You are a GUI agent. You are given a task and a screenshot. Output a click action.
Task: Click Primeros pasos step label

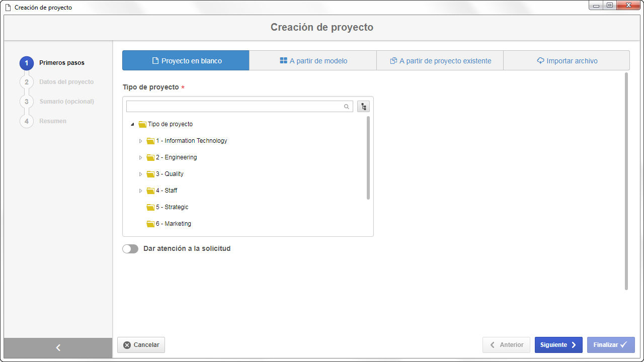[x=62, y=63]
